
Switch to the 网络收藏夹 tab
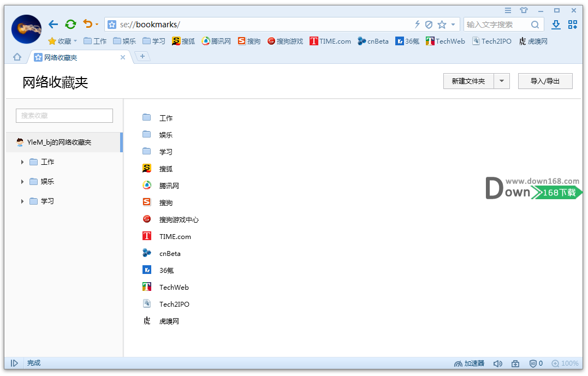(80, 57)
